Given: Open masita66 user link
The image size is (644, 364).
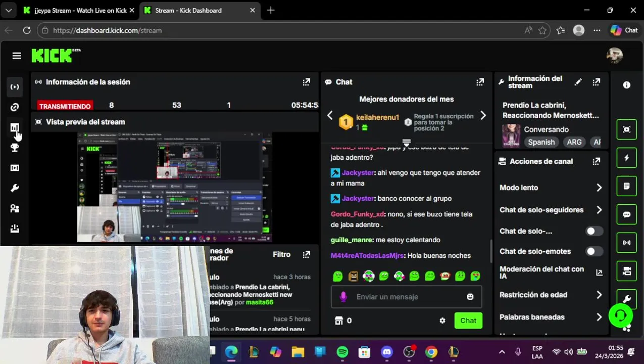Looking at the screenshot, I should pyautogui.click(x=260, y=302).
